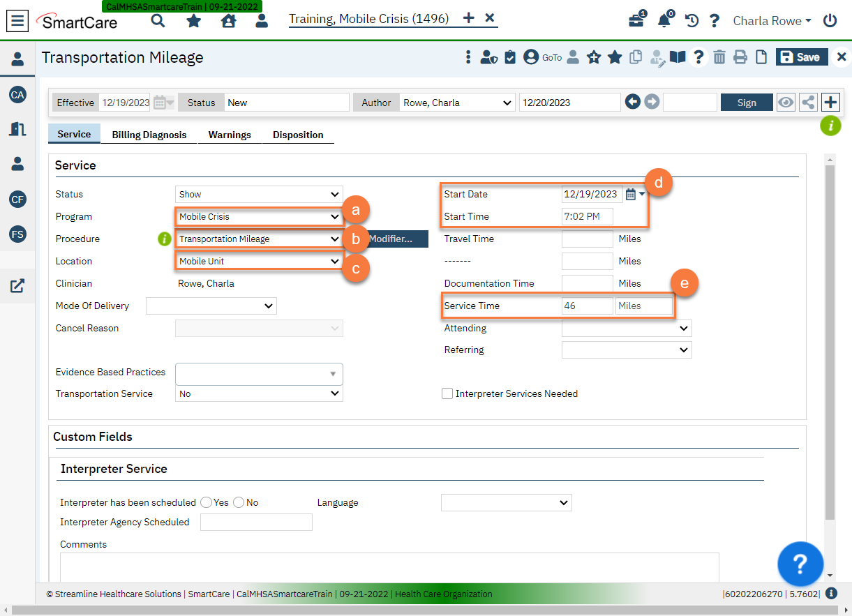Expand the Location dropdown showing Mobile Unit
852x616 pixels.
(x=258, y=262)
